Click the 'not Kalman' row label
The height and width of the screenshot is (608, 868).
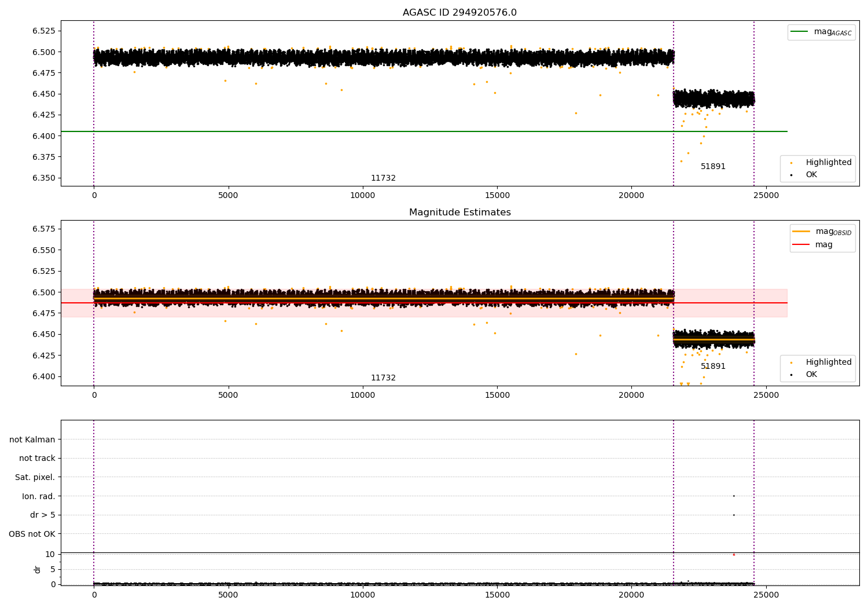pos(32,439)
